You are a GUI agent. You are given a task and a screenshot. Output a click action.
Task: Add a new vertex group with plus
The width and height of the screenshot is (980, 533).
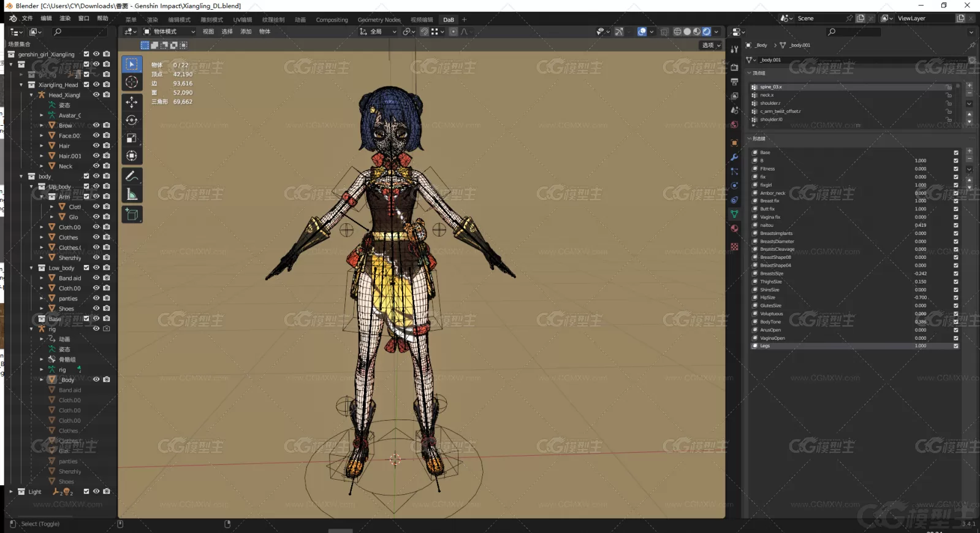pyautogui.click(x=969, y=85)
